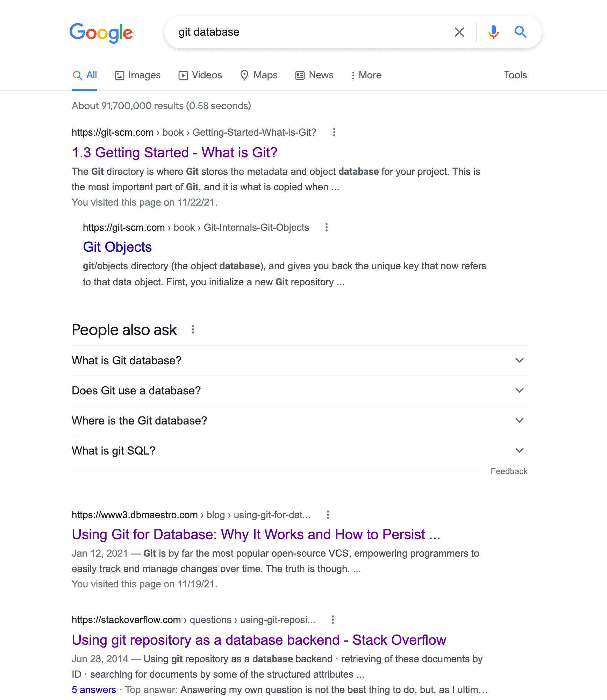Open "Git Objects" result link
This screenshot has height=700, width=607.
(x=117, y=247)
